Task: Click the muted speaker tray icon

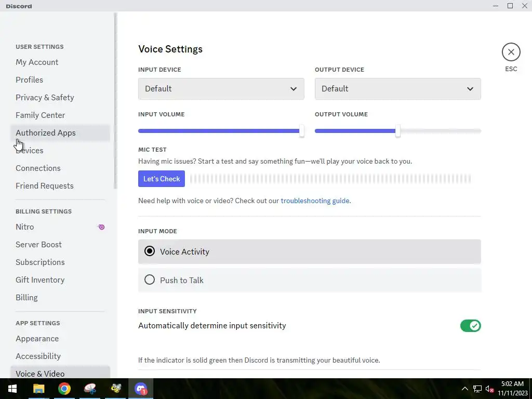Action: [x=489, y=389]
